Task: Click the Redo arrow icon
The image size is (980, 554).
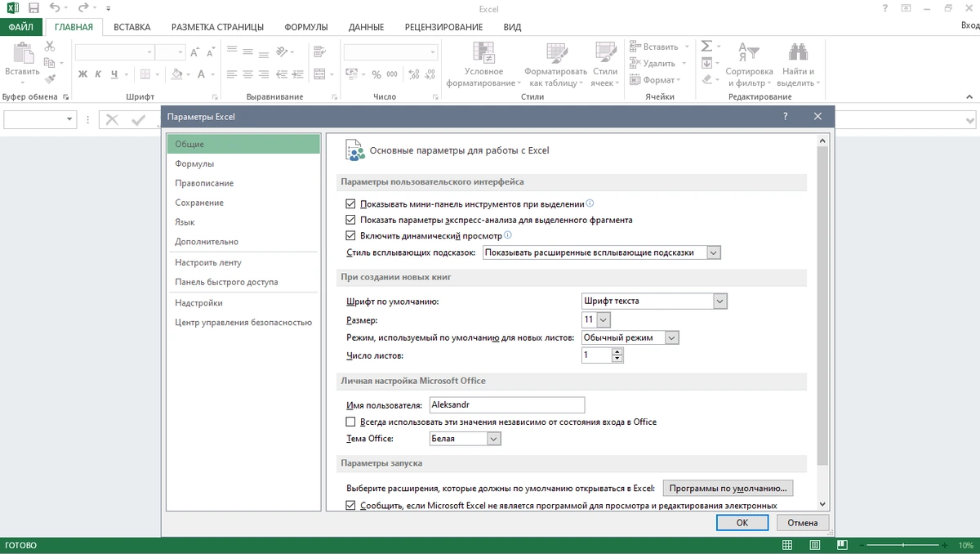Action: coord(82,8)
